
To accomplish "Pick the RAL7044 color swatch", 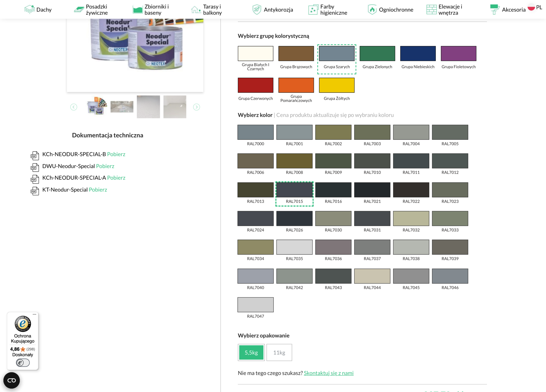I will pos(372,276).
